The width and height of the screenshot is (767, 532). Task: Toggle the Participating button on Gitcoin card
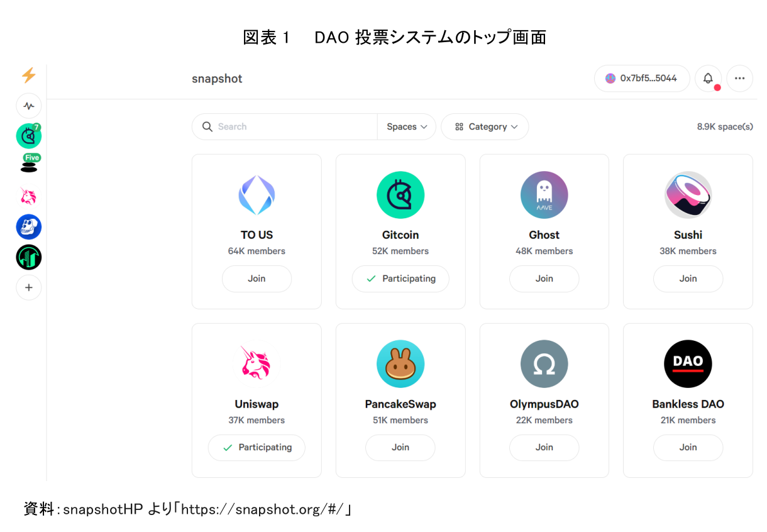point(400,279)
